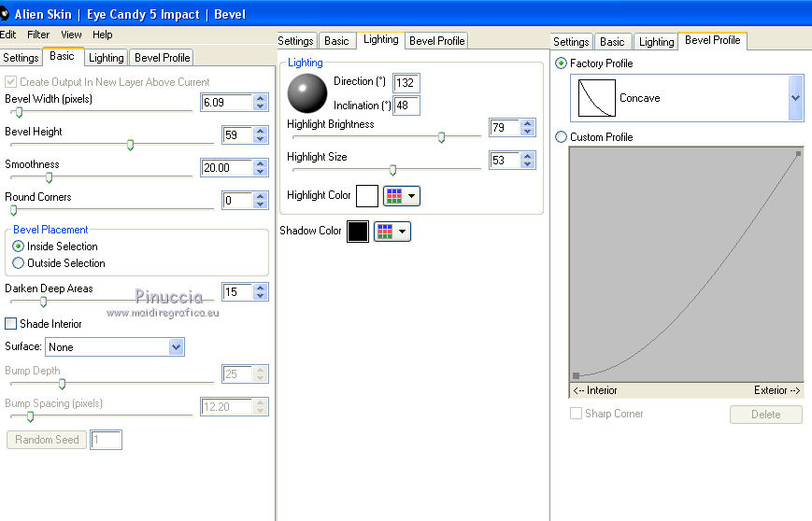Click the Bevel Height slider handle
The width and height of the screenshot is (812, 521).
(131, 145)
